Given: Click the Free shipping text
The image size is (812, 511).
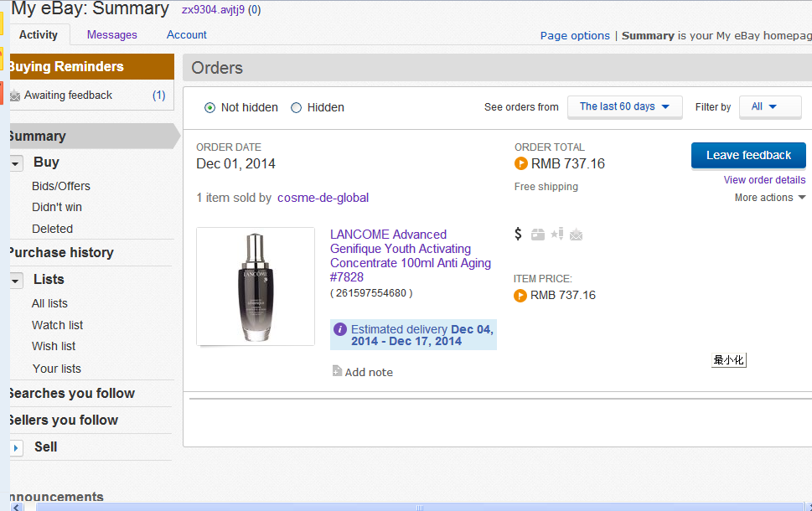Looking at the screenshot, I should tap(546, 187).
